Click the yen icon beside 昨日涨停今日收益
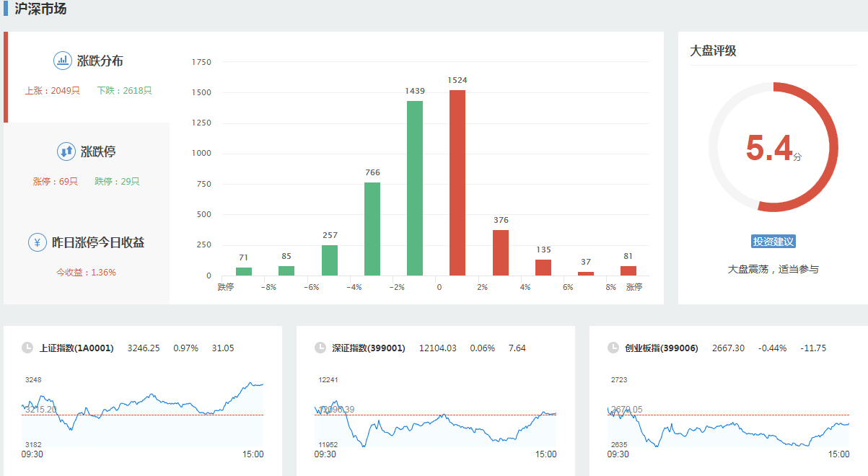This screenshot has height=476, width=868. pos(38,242)
